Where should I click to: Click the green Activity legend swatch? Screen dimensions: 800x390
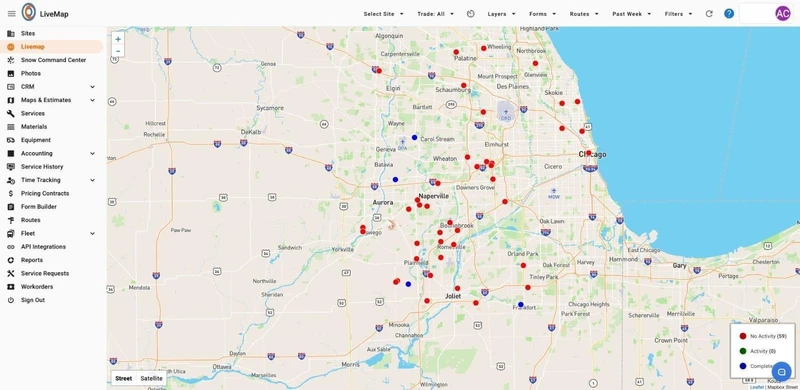pyautogui.click(x=743, y=351)
